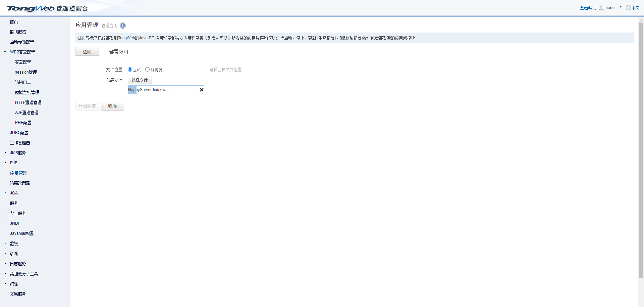Click the HappyServer-linux.war file name field
The height and width of the screenshot is (307, 644).
[x=163, y=90]
